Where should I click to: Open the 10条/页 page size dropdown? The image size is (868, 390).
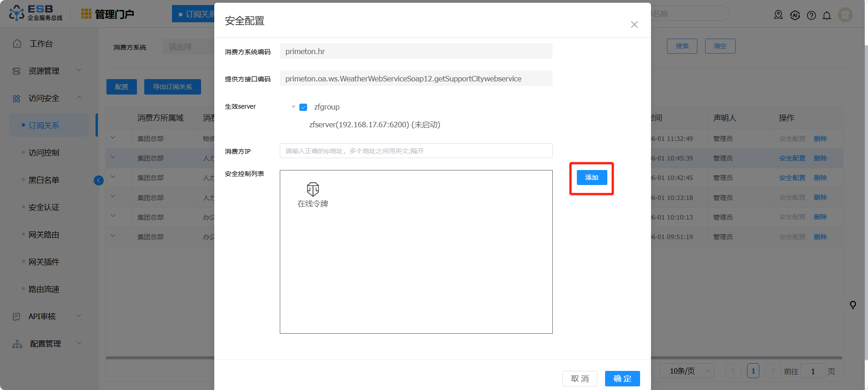(686, 371)
